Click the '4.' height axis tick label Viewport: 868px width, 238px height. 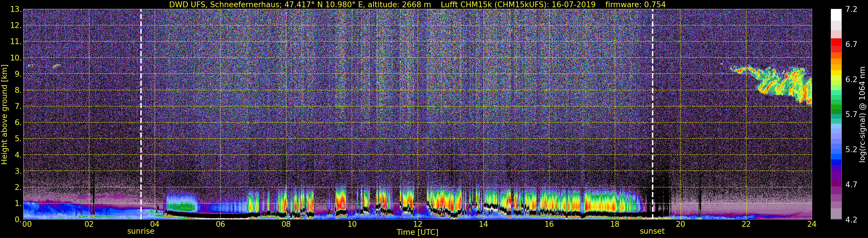click(18, 155)
